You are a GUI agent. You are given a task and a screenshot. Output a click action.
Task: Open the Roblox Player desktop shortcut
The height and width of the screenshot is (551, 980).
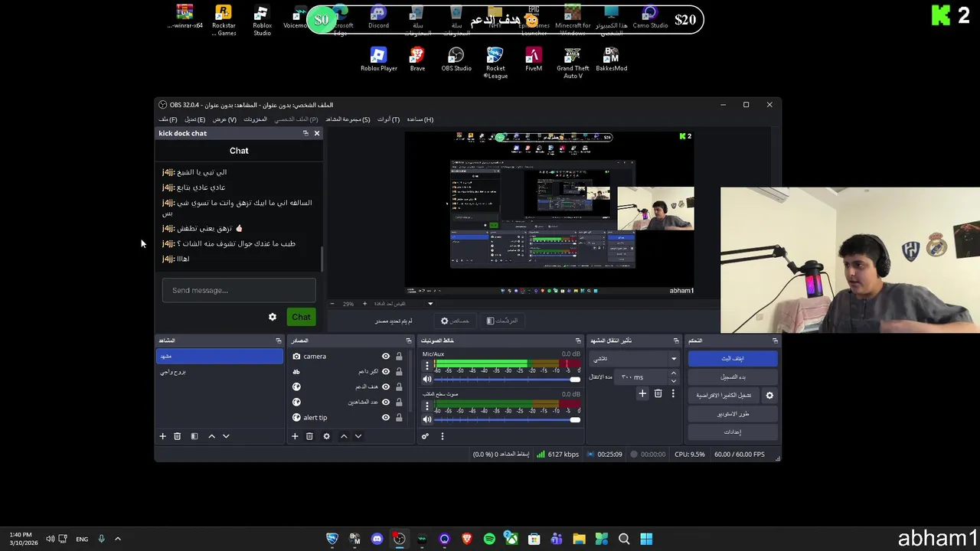[x=378, y=60]
